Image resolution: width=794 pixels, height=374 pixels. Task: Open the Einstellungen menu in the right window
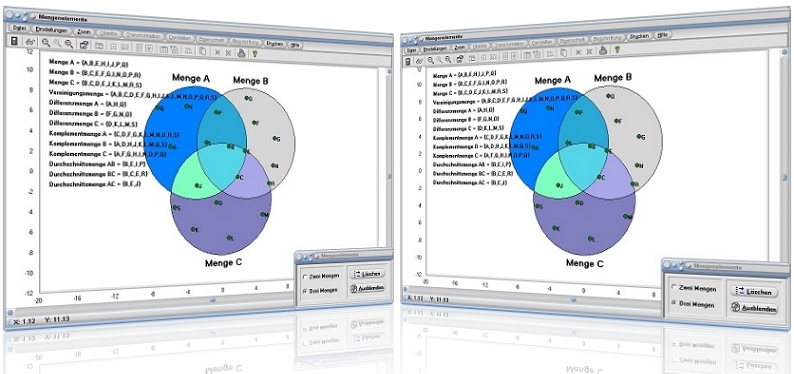pyautogui.click(x=434, y=49)
